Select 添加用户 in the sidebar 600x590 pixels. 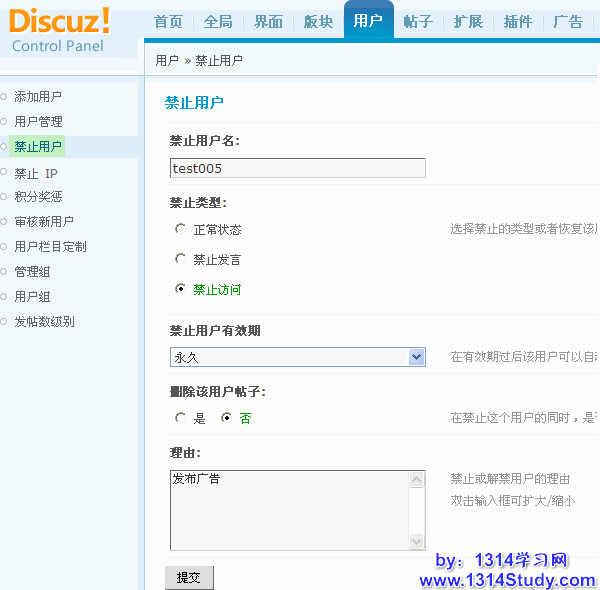click(38, 97)
